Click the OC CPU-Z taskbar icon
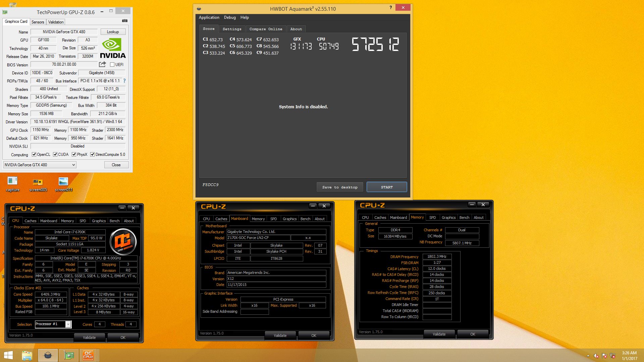644x362 pixels. (88, 355)
